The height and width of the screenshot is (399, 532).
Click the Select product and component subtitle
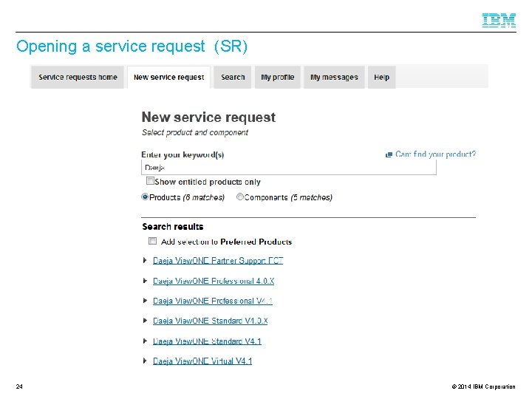[195, 133]
